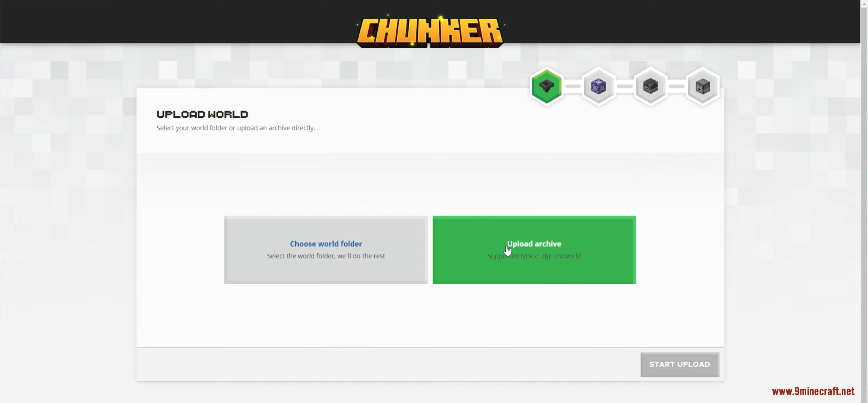Click "Select the world folder, we'll do the rest"
The height and width of the screenshot is (403, 868).
[326, 256]
